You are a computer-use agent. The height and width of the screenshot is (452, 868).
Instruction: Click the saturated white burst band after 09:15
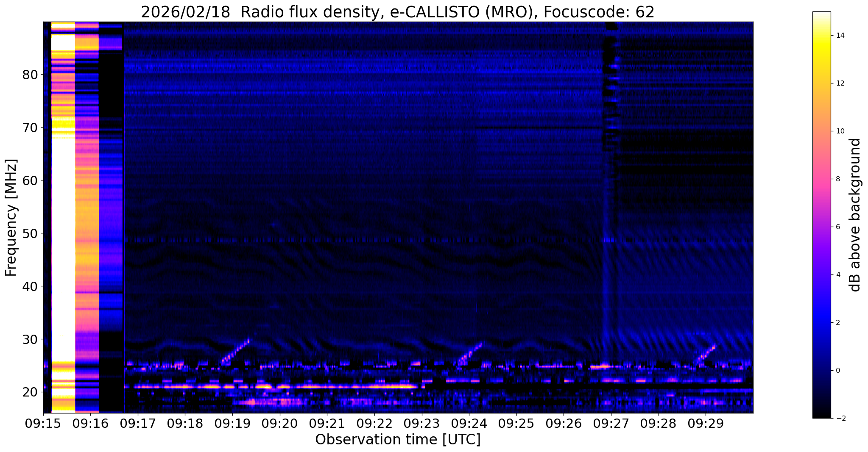click(x=63, y=212)
